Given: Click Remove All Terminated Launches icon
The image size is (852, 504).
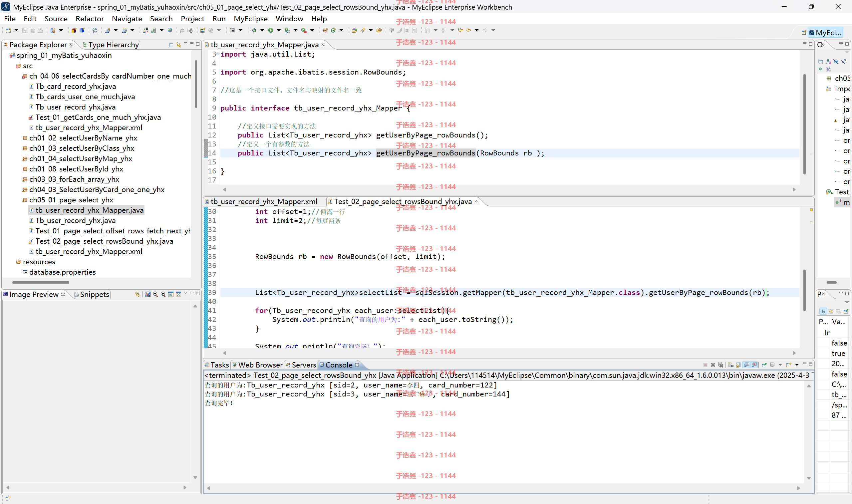Looking at the screenshot, I should [720, 365].
